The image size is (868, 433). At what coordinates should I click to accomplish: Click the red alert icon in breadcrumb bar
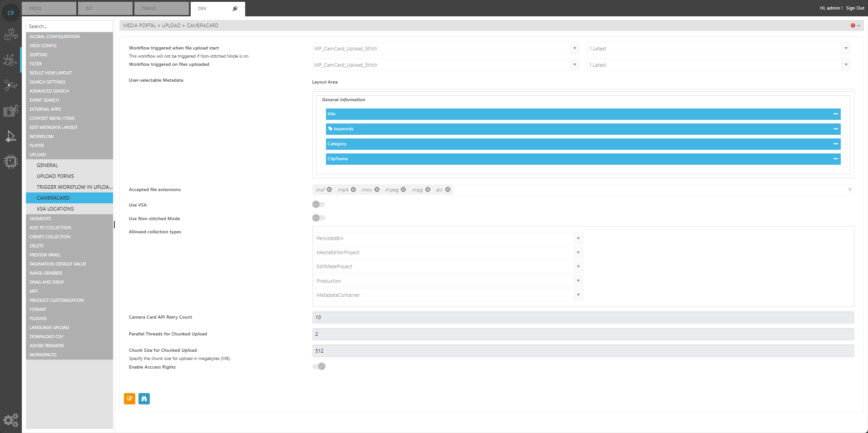point(853,25)
